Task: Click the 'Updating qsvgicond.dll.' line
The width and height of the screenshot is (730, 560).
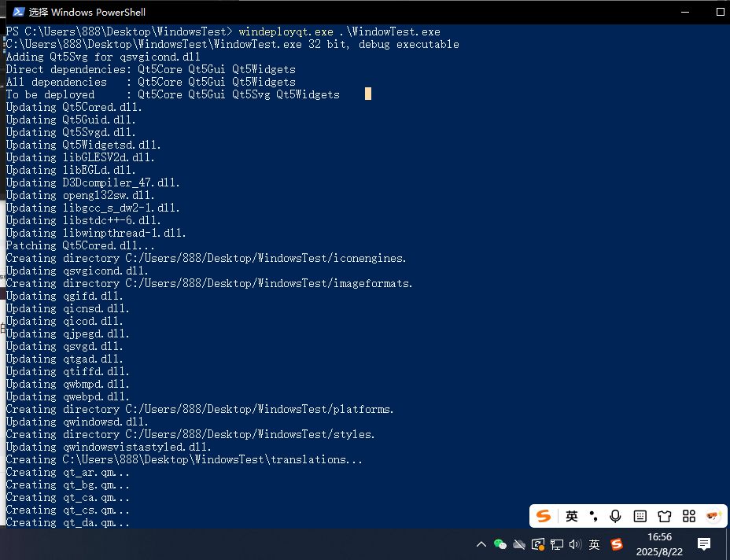Action: click(77, 271)
